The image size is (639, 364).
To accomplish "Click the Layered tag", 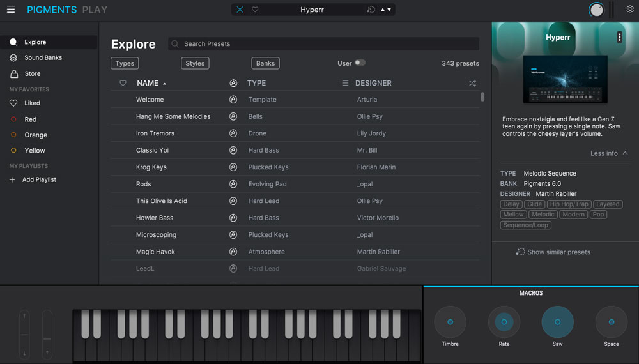I will (608, 204).
